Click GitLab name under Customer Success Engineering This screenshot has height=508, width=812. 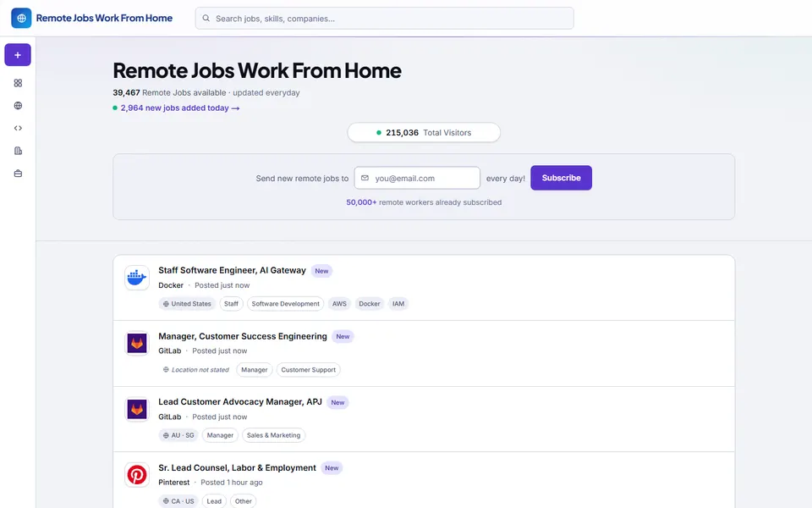tap(170, 351)
